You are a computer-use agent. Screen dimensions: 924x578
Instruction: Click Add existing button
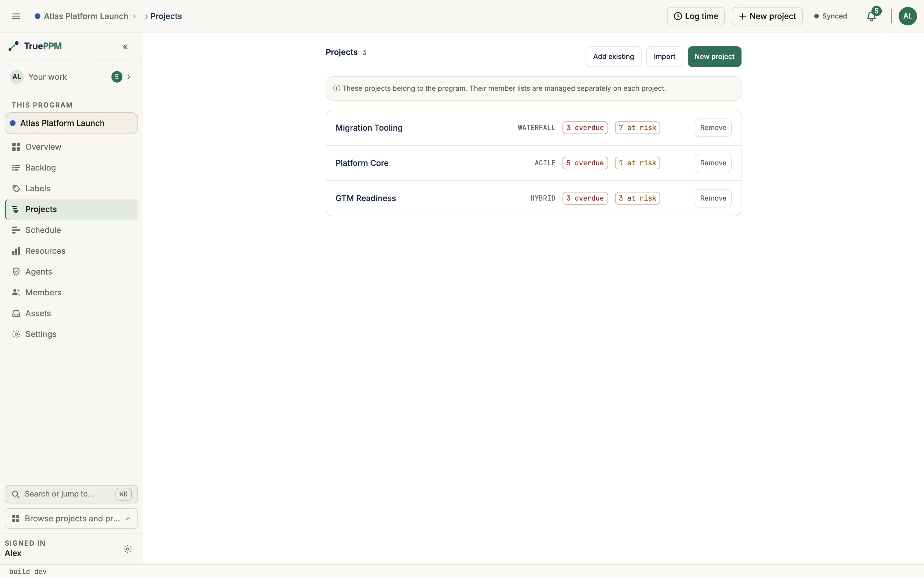(613, 57)
